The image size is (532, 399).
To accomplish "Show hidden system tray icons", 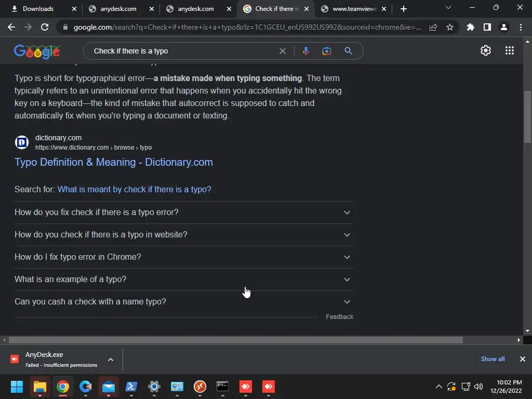I will (438, 387).
